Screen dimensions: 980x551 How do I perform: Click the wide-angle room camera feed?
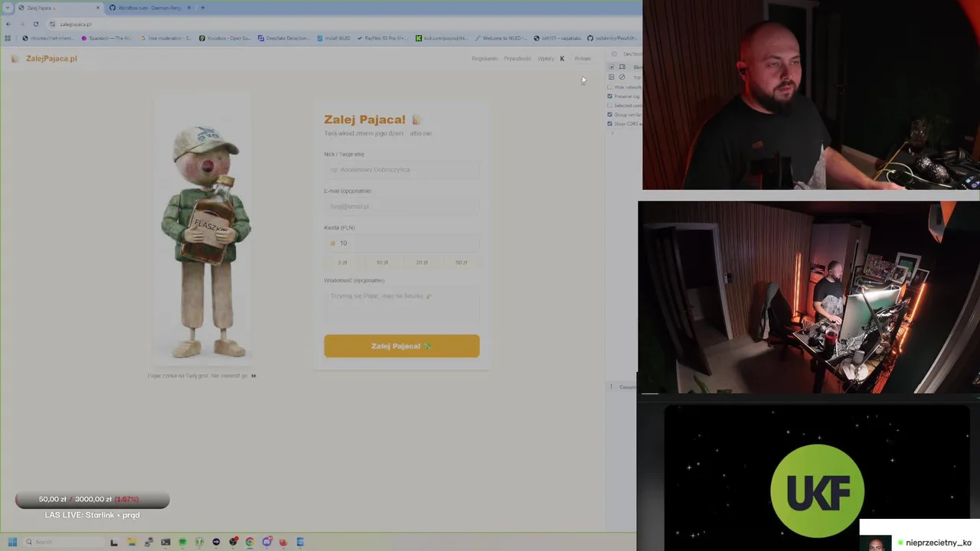pos(808,297)
